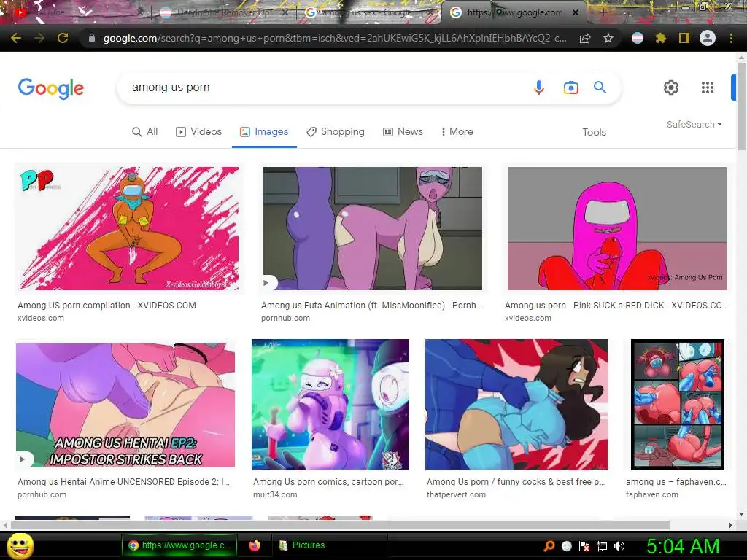
Task: Switch to the Deadname Remover browser tab
Action: [x=222, y=13]
